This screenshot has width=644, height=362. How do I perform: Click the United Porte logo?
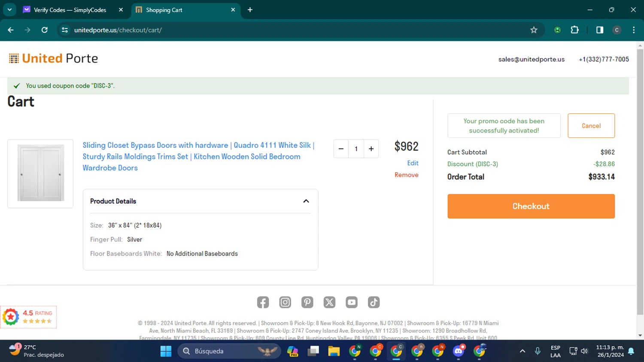pos(53,58)
